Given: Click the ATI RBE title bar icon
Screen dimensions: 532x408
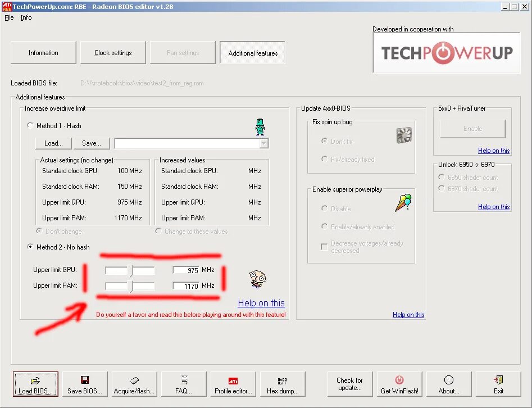Looking at the screenshot, I should click(x=6, y=6).
